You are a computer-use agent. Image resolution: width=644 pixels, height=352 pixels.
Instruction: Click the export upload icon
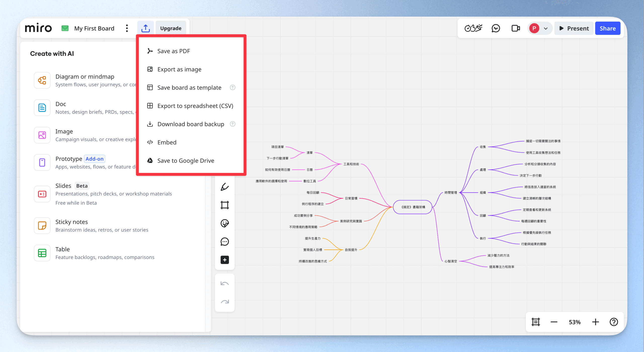click(x=145, y=28)
